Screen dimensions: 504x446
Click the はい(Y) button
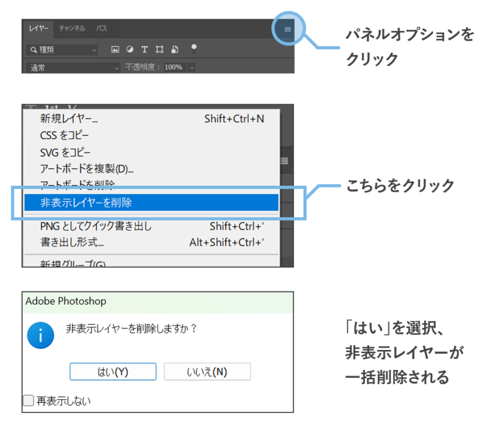[113, 372]
